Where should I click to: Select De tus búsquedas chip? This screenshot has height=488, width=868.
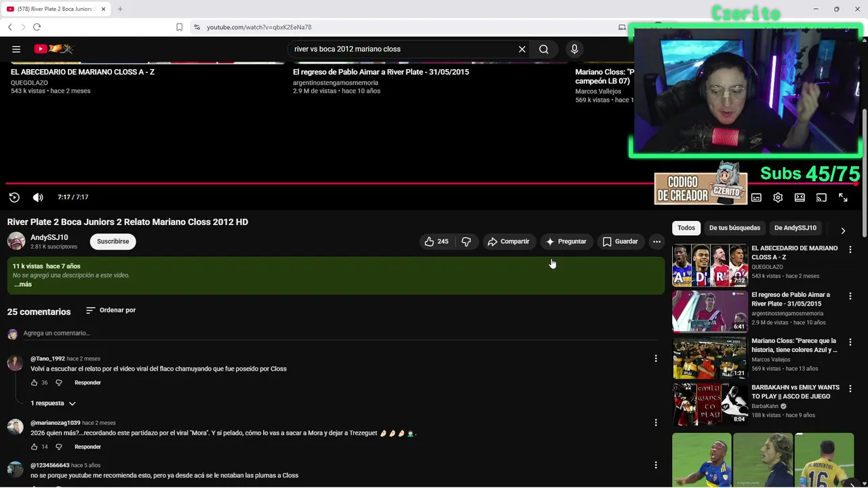click(734, 228)
